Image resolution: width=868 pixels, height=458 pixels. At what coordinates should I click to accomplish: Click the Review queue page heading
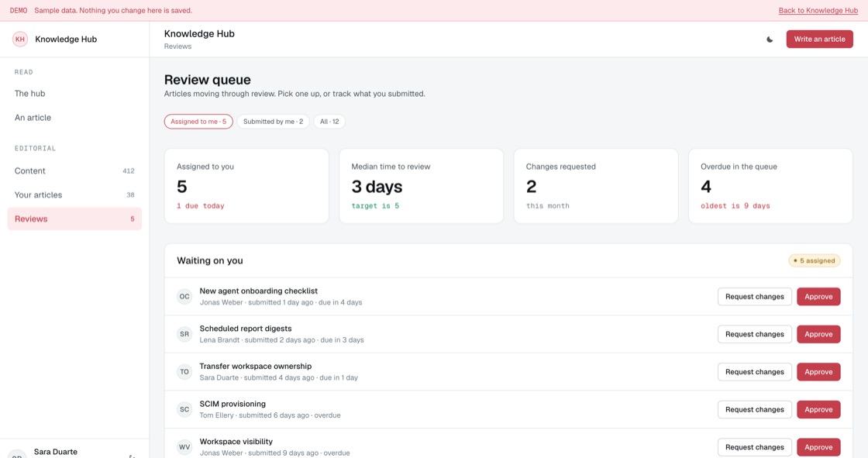(x=208, y=80)
